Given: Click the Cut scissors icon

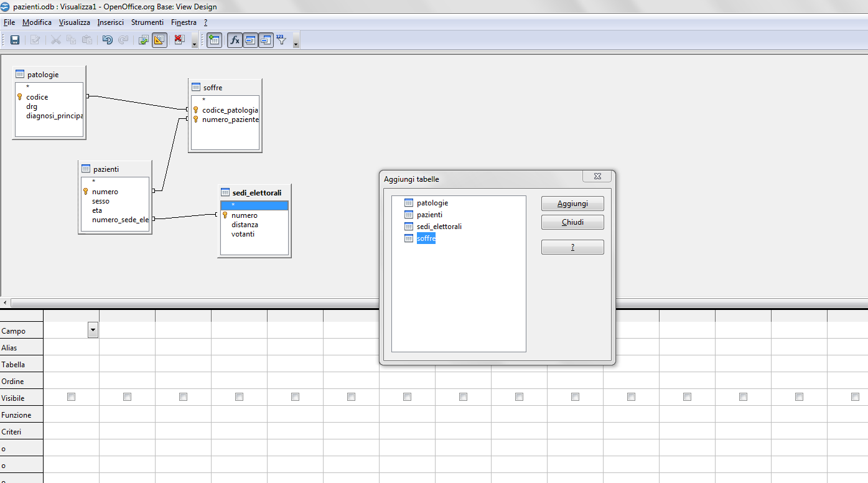Looking at the screenshot, I should pos(56,40).
